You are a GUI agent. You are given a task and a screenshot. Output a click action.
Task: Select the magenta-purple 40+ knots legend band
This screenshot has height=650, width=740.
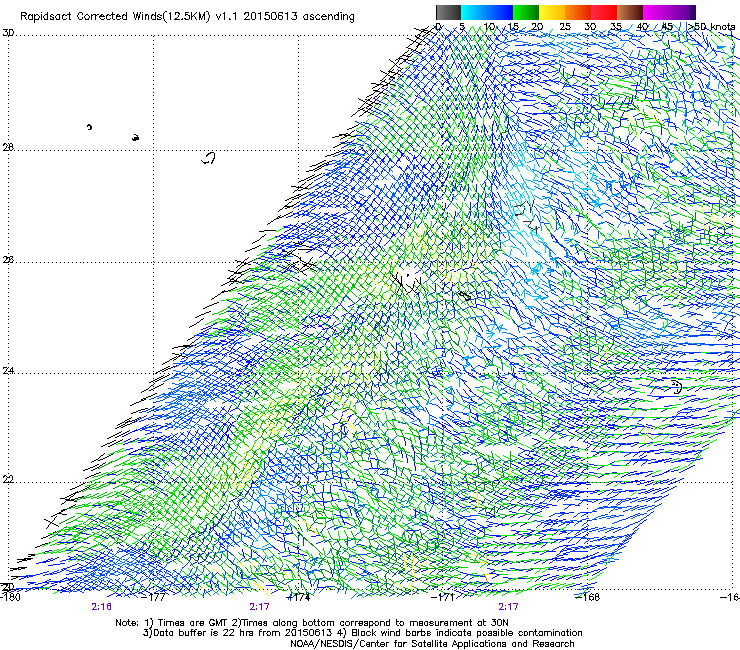click(x=669, y=13)
